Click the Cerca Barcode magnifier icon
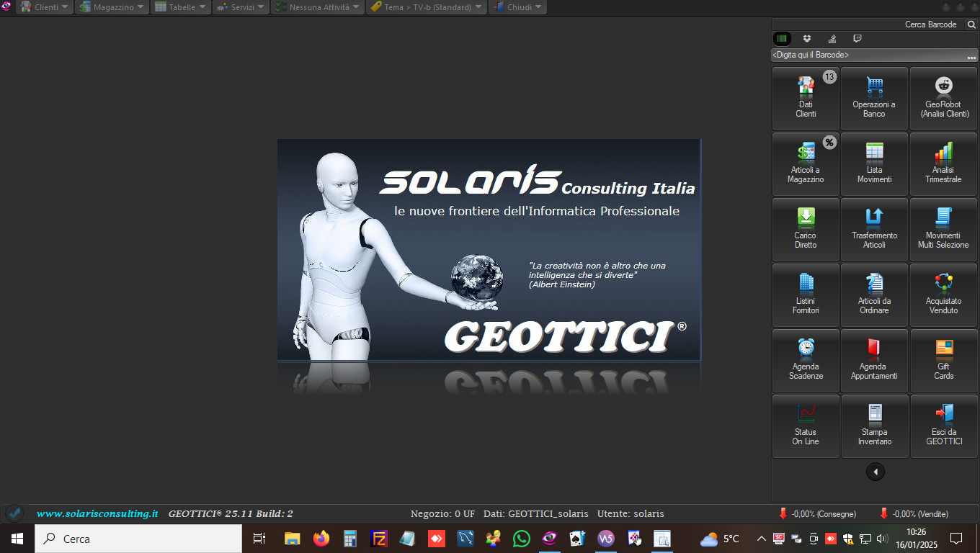The height and width of the screenshot is (553, 980). pyautogui.click(x=971, y=24)
